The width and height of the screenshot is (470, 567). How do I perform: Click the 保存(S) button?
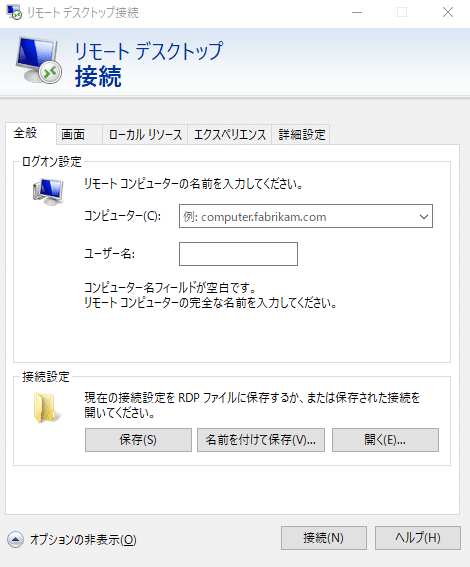pos(138,440)
